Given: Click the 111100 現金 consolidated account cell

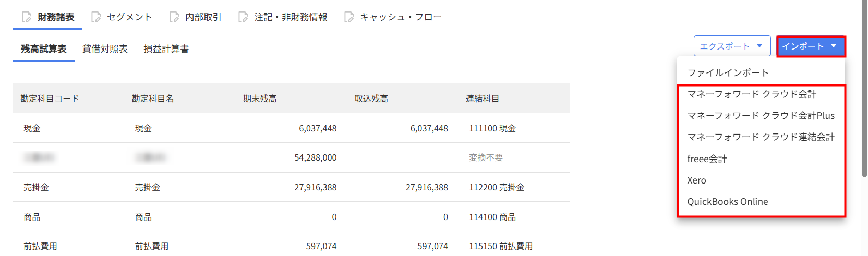Looking at the screenshot, I should (x=492, y=128).
